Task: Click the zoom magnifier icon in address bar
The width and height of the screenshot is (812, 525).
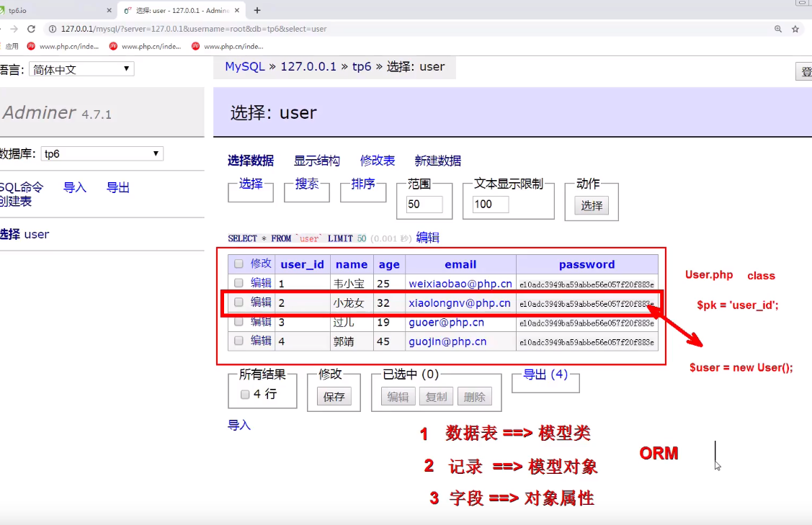Action: [779, 30]
